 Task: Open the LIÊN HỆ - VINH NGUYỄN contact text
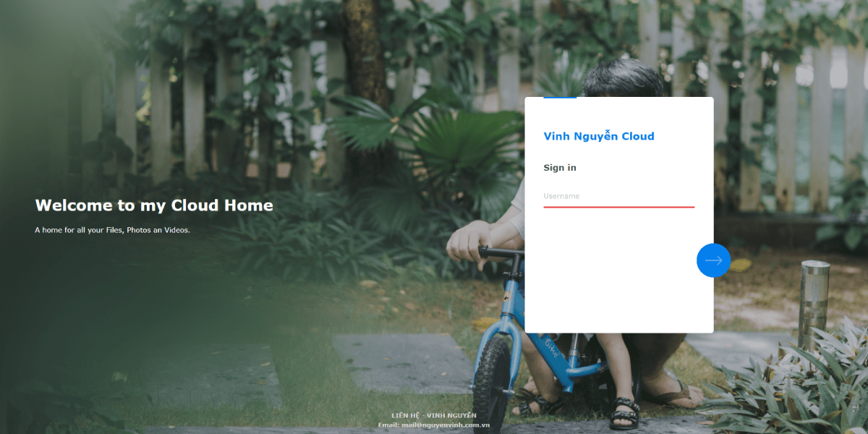point(434,415)
